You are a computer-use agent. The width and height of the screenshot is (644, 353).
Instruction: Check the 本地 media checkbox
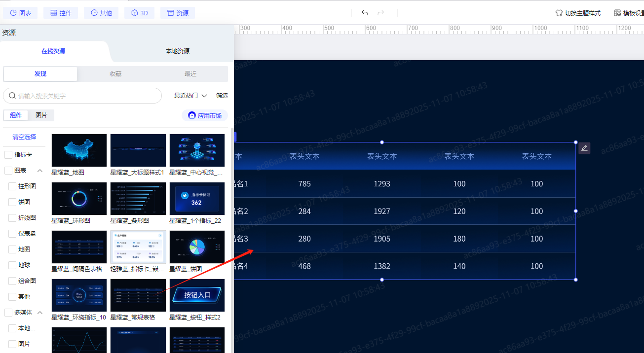[12, 328]
